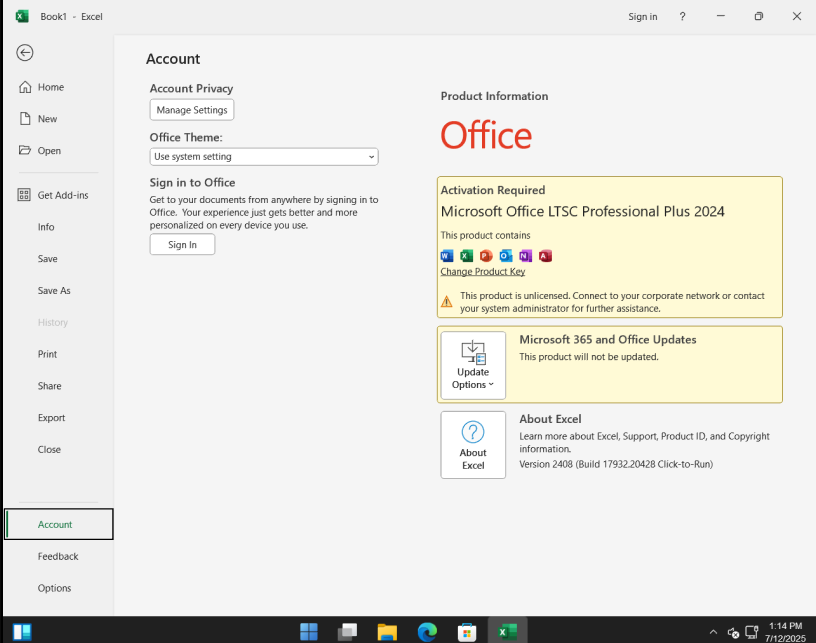This screenshot has height=643, width=816.
Task: Click the Sign In button under Sign in to Office
Action: tap(182, 245)
